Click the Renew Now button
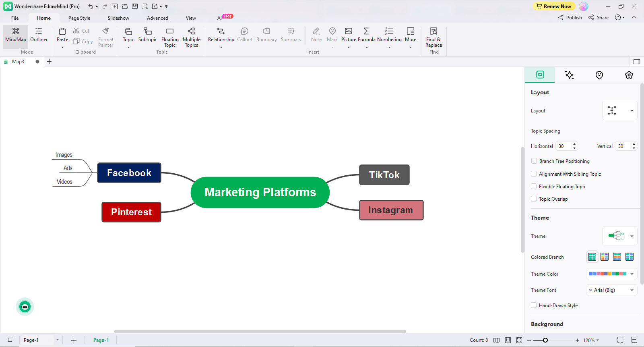 (x=553, y=6)
